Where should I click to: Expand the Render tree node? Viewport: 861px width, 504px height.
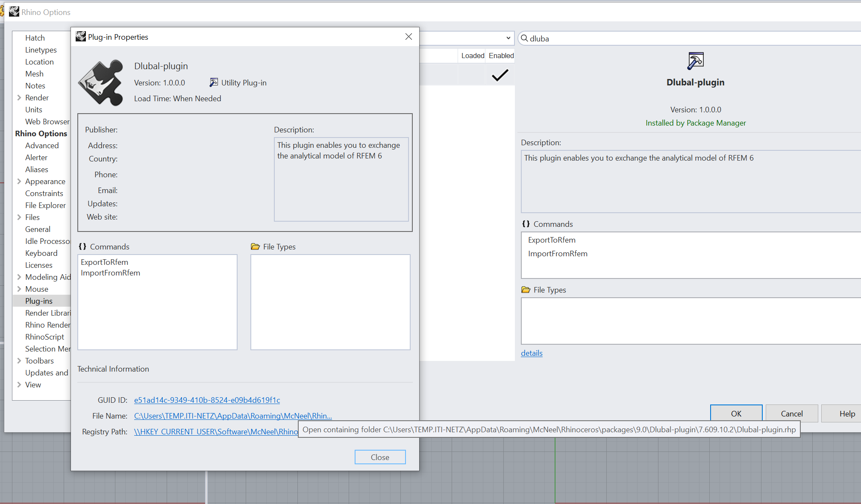click(19, 98)
